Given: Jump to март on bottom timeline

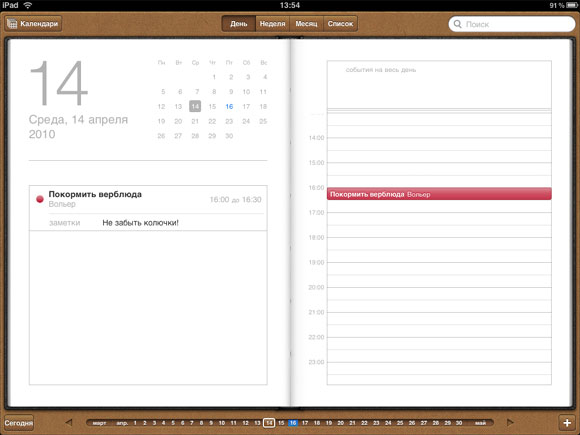Looking at the screenshot, I should tap(99, 423).
